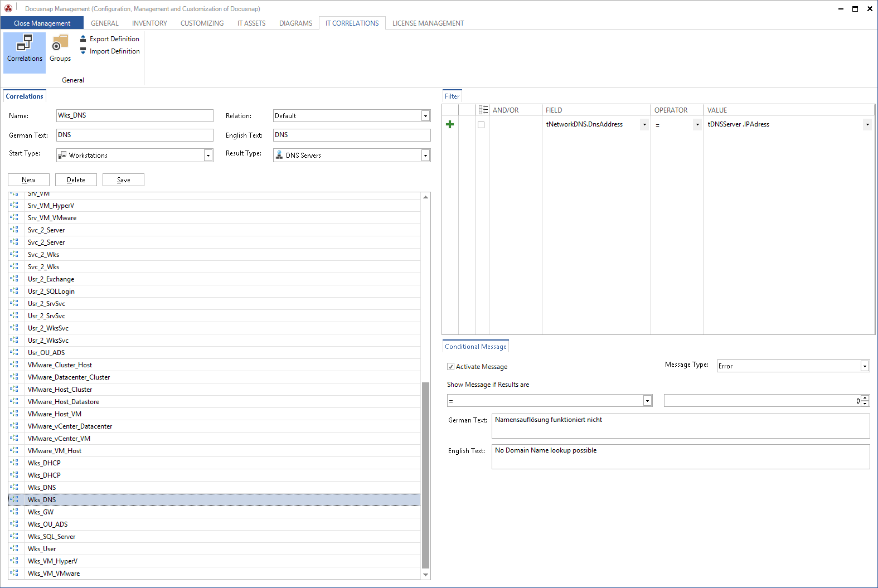The image size is (878, 588).
Task: Click the correlation icon beside Srv_VM_VMware
Action: (14, 217)
